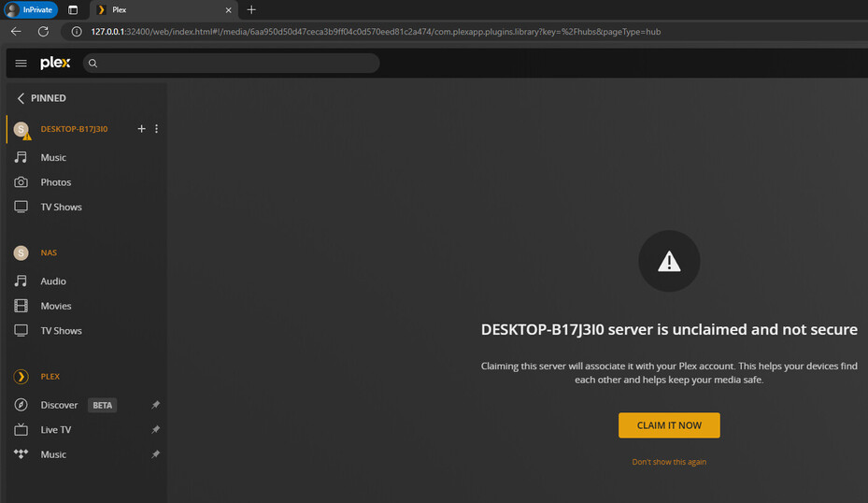This screenshot has width=868, height=503.
Task: Toggle the pin for Discover
Action: coord(155,405)
